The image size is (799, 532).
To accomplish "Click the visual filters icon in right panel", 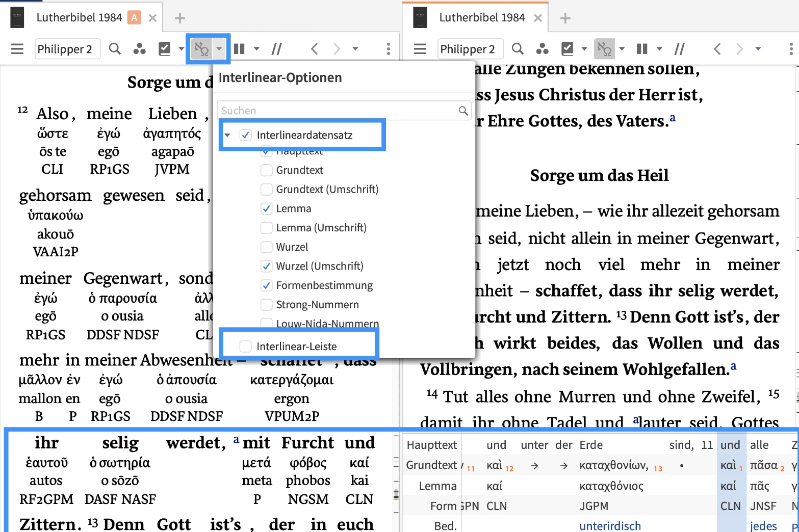I will (568, 49).
